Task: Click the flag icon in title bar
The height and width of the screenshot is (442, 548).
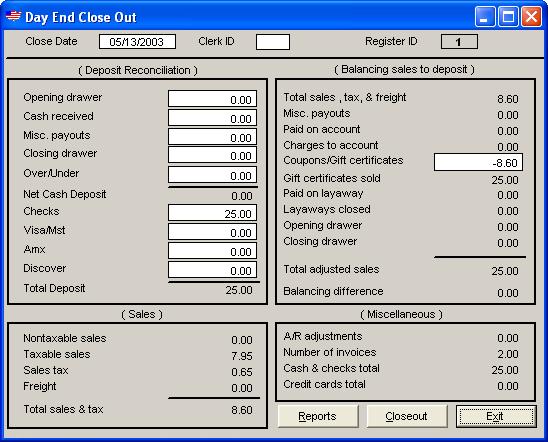Action: 13,16
